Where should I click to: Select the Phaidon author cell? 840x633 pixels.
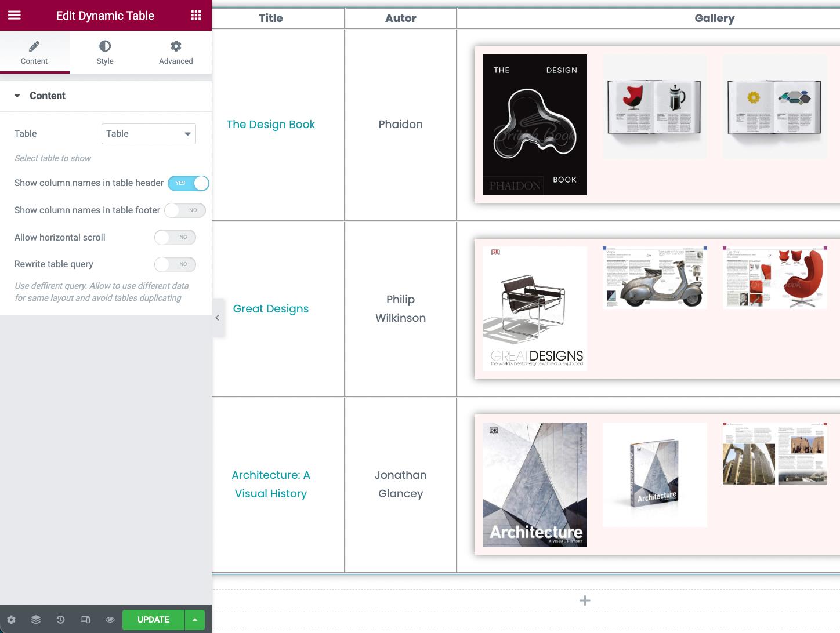[x=401, y=124]
